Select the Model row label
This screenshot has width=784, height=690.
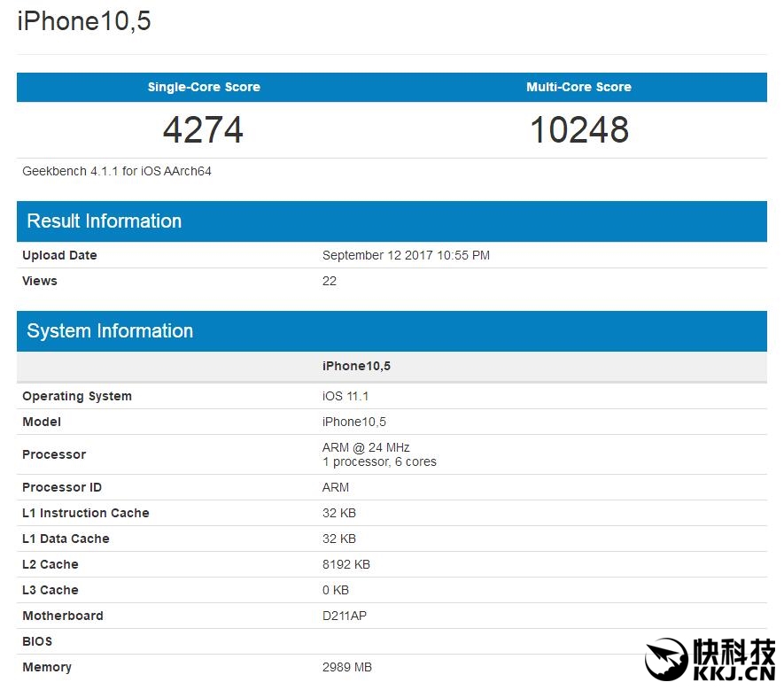(42, 422)
